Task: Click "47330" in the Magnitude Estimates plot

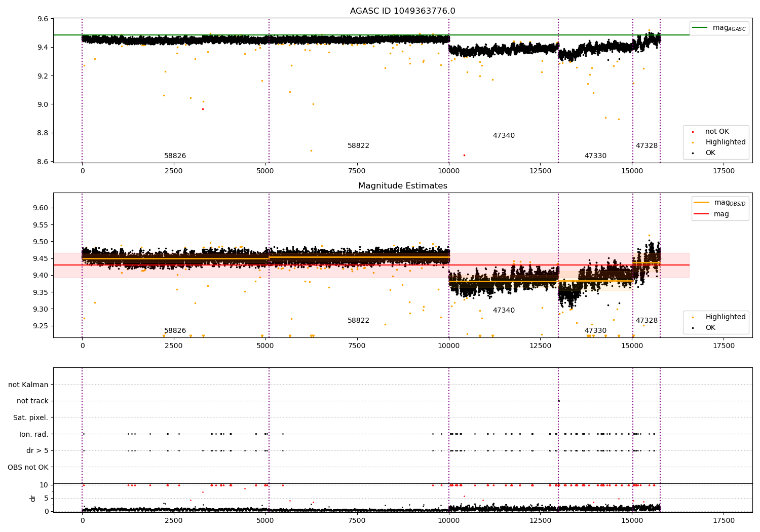Action: coord(595,331)
